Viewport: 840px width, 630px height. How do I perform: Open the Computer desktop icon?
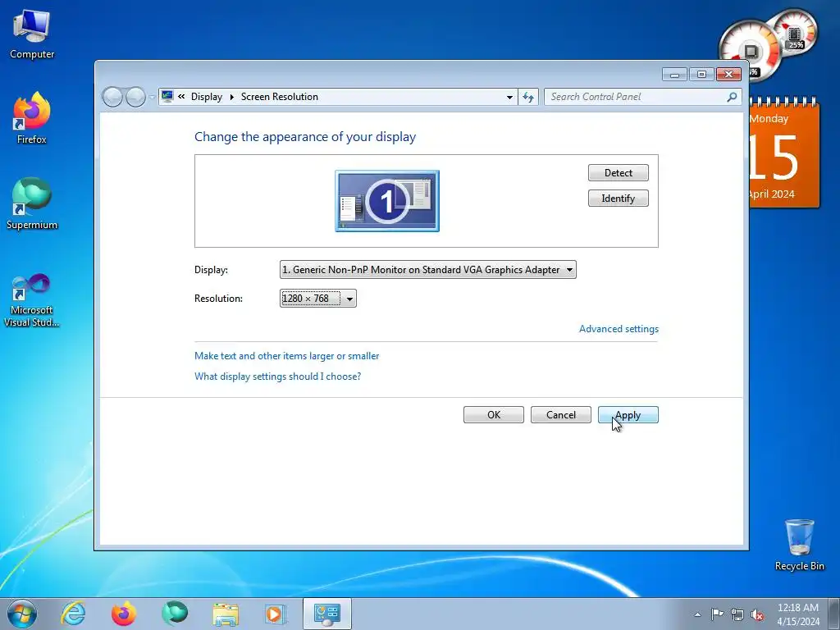pyautogui.click(x=32, y=34)
